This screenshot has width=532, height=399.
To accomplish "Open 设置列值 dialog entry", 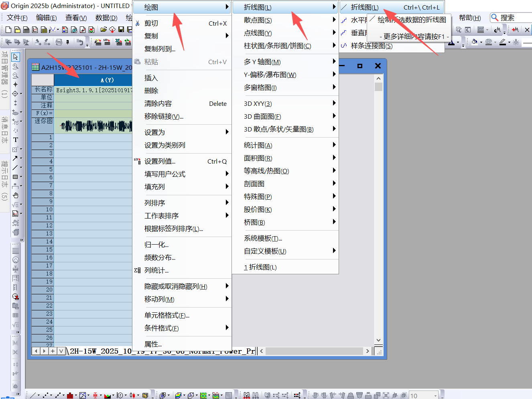I will click(x=160, y=161).
